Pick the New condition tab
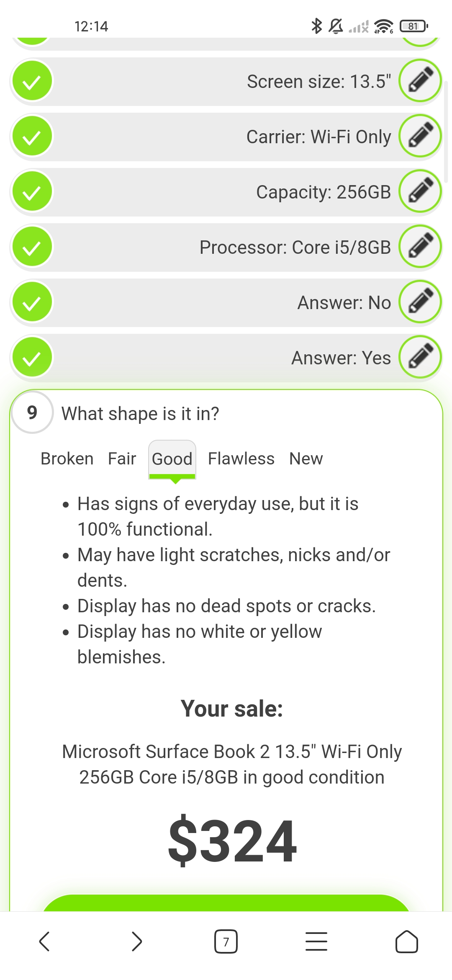The height and width of the screenshot is (980, 452). point(306,459)
